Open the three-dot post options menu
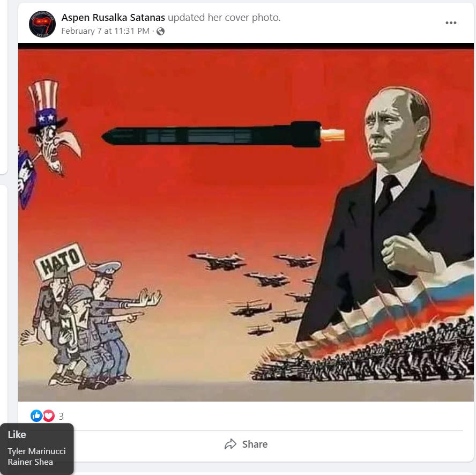 [451, 23]
